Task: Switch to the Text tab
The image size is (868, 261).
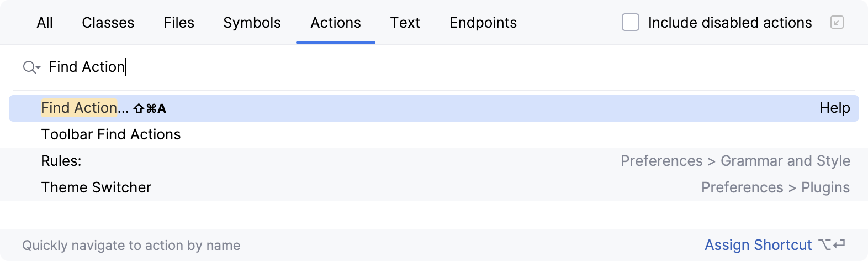Action: (x=405, y=23)
